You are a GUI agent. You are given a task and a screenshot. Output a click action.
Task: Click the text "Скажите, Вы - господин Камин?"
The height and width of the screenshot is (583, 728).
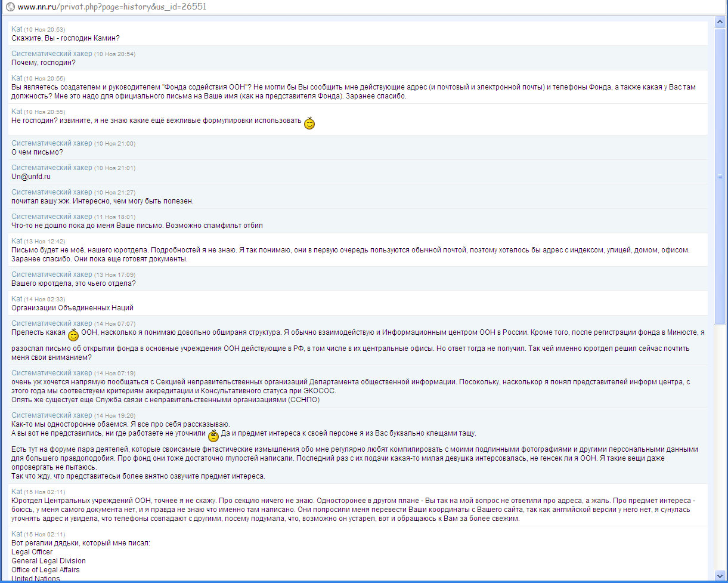(x=66, y=38)
